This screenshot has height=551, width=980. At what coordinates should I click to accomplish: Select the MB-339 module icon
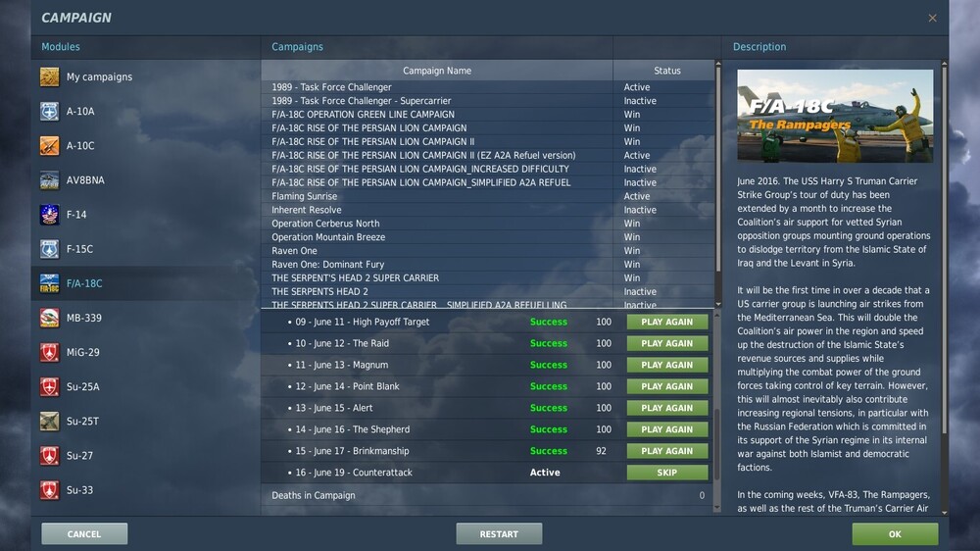click(49, 318)
